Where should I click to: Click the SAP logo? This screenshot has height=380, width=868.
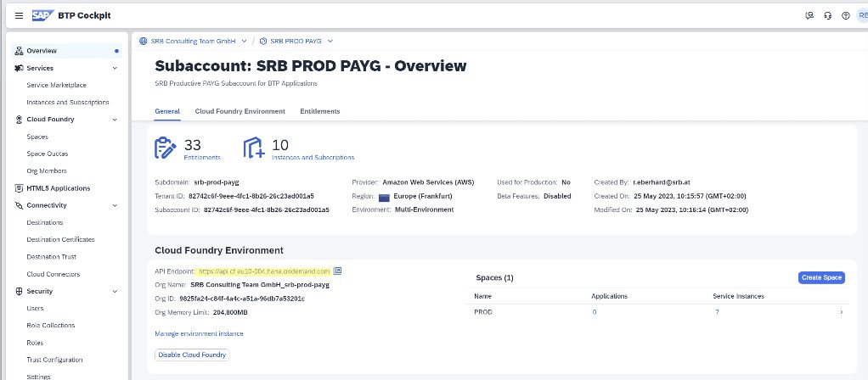tap(42, 15)
